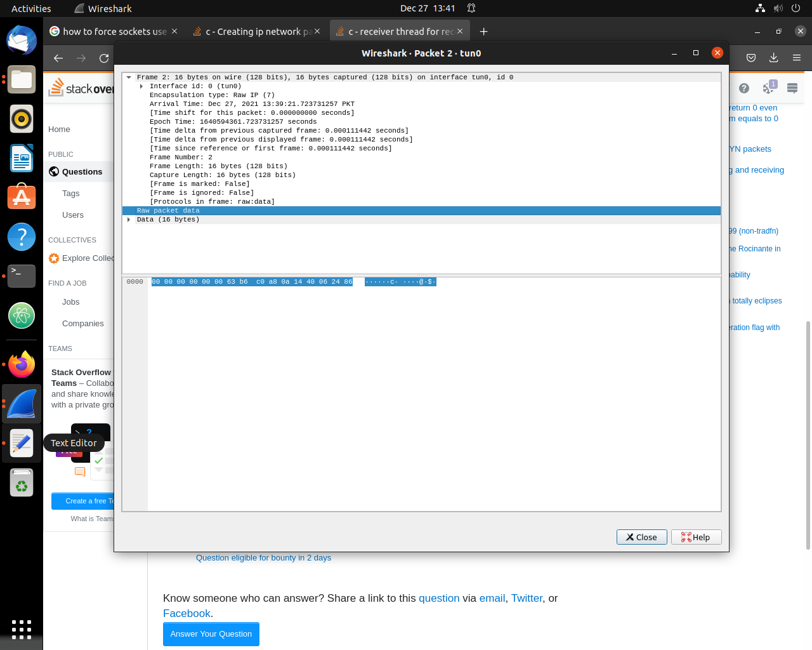Open Tags in the sidebar
The image size is (812, 650).
(x=71, y=194)
